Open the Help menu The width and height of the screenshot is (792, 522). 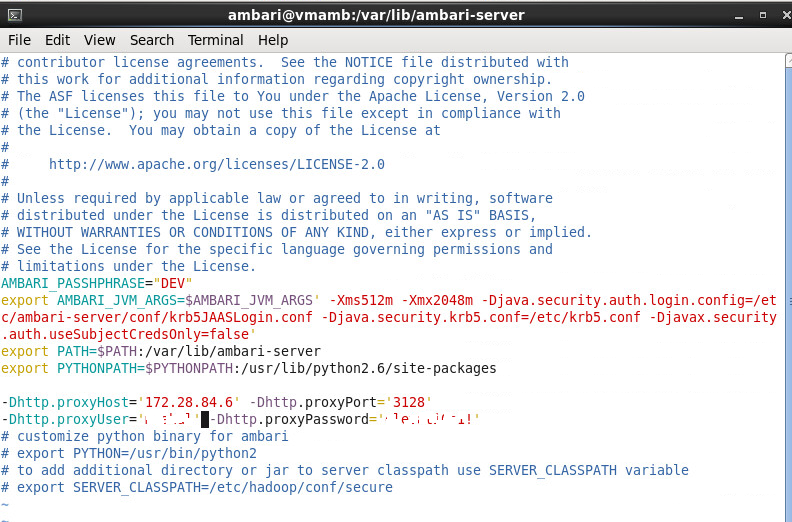click(x=273, y=40)
